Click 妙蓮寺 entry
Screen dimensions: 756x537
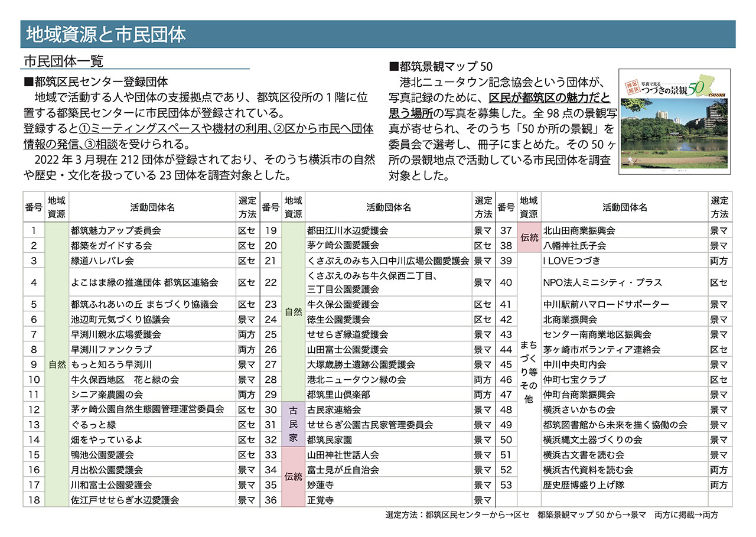(x=321, y=484)
